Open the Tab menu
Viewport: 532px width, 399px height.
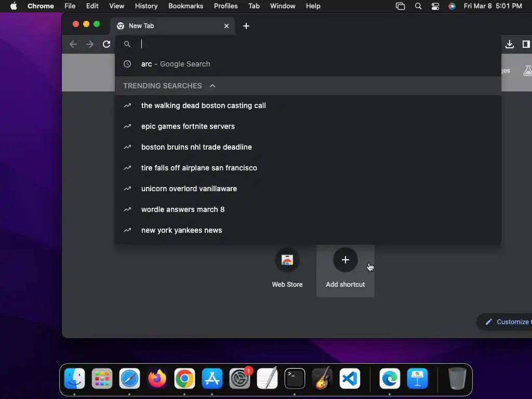click(x=254, y=6)
